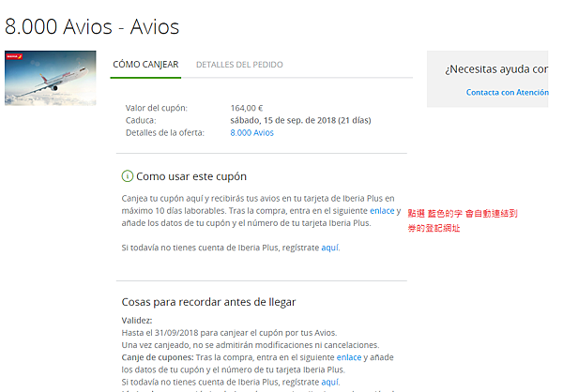Click the Cosas para recordar antes de llegar heading

[x=208, y=302]
